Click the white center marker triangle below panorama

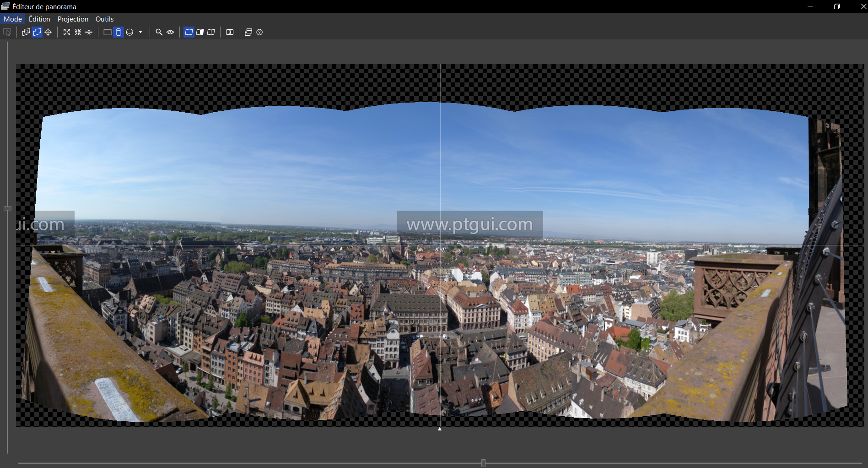tap(440, 429)
